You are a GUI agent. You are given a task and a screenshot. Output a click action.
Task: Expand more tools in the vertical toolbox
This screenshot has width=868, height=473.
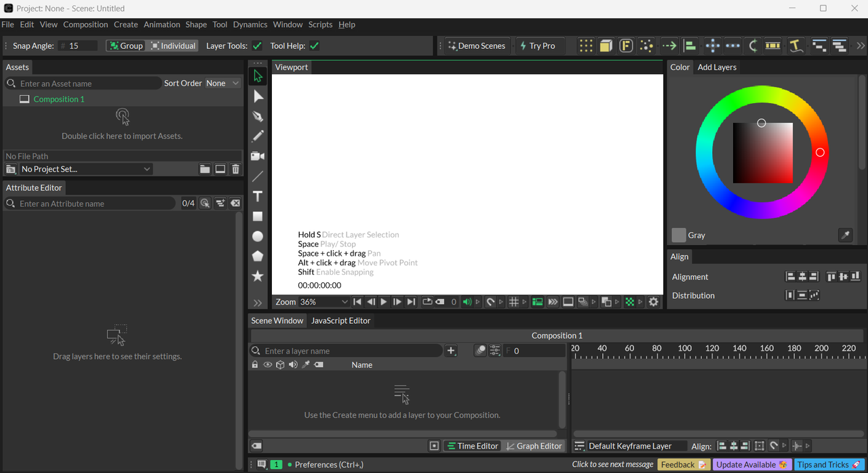258,303
